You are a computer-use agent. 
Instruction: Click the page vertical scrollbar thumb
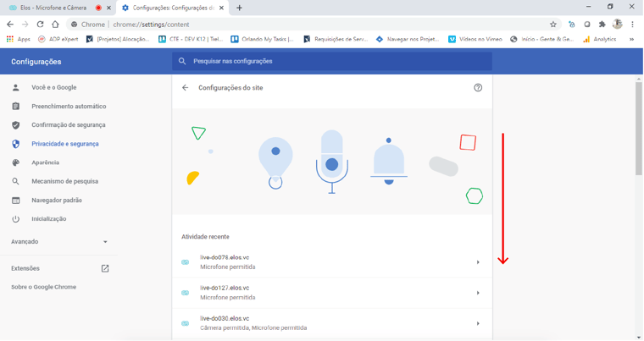click(x=639, y=129)
